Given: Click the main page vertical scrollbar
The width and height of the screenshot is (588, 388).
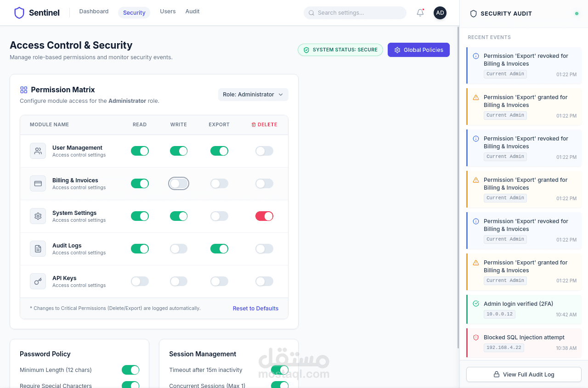Looking at the screenshot, I should click(x=458, y=187).
